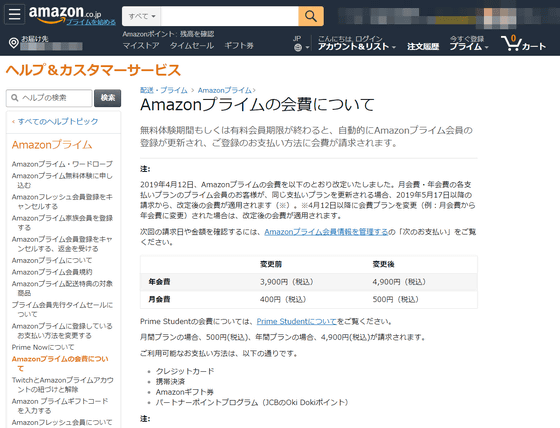The height and width of the screenshot is (428, 560).
Task: Click the orange search magnifier button
Action: coord(311,16)
